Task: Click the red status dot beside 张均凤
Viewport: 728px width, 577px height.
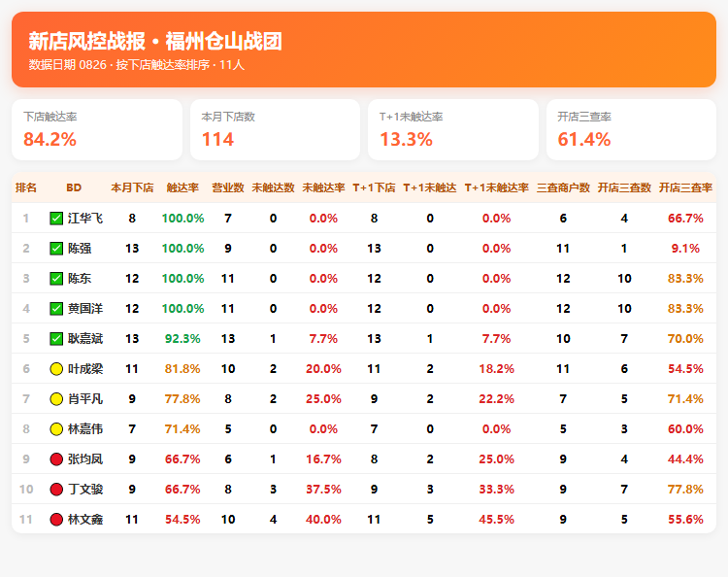Action: pos(56,459)
